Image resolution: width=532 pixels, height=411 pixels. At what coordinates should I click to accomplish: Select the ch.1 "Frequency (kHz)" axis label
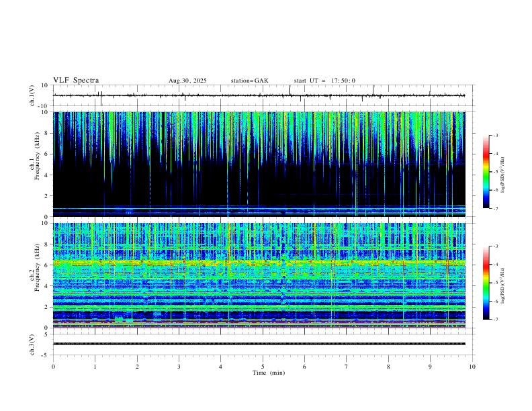point(38,156)
